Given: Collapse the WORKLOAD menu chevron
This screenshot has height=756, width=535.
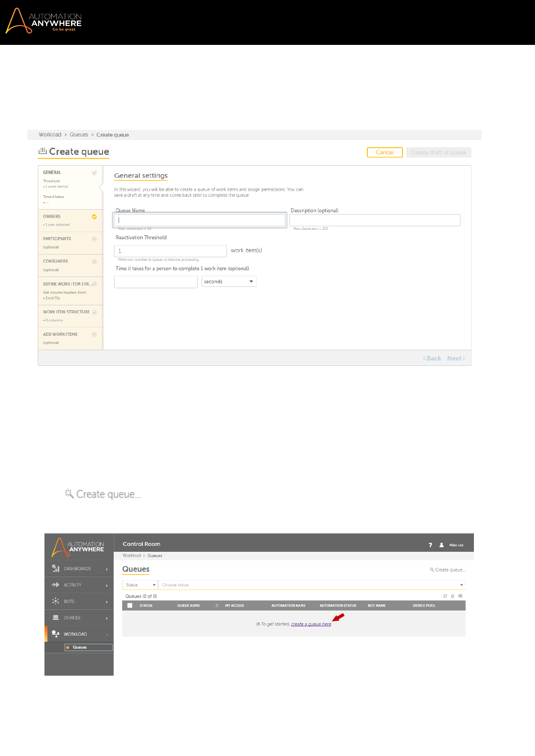Looking at the screenshot, I should click(x=107, y=634).
